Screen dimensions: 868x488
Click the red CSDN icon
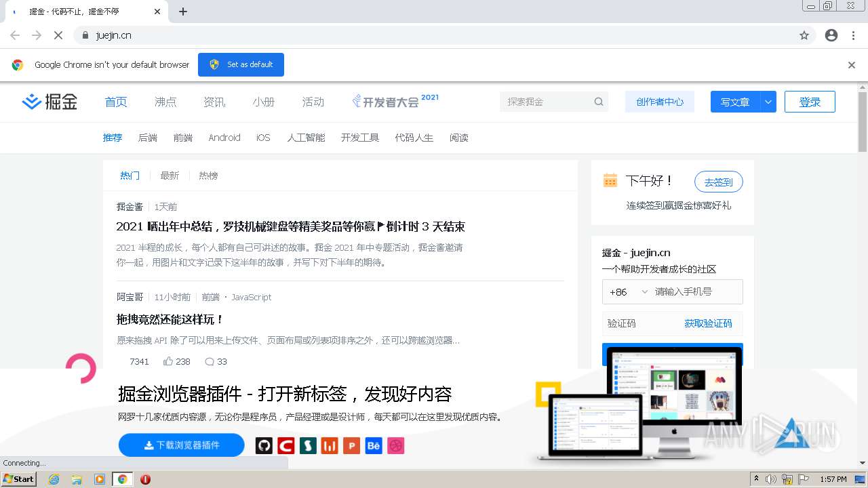[285, 445]
